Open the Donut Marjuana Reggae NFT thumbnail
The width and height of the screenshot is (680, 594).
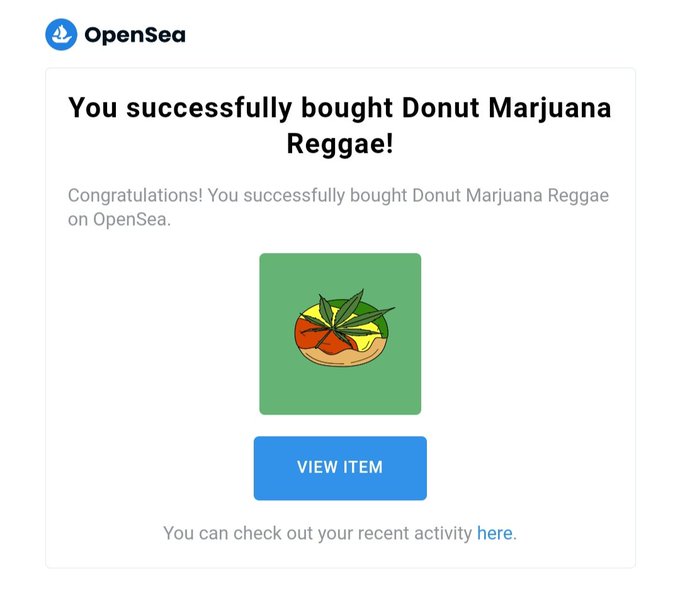(340, 334)
